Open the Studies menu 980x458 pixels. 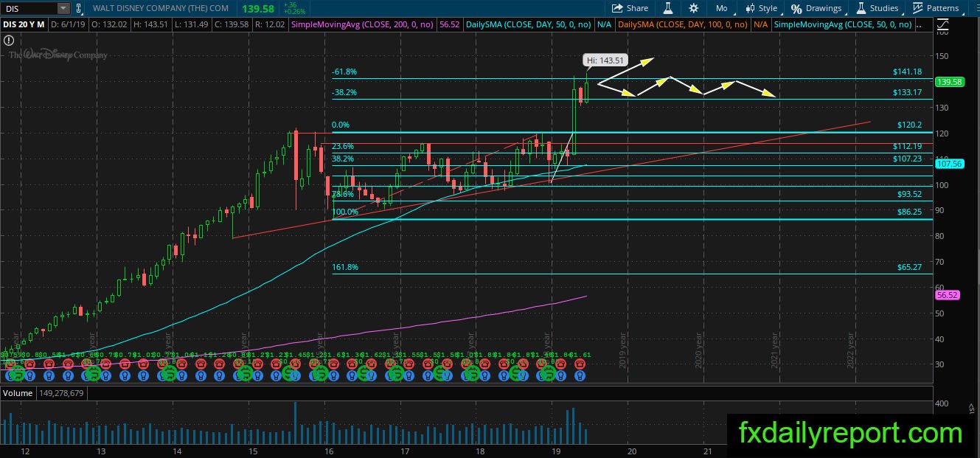pos(878,8)
